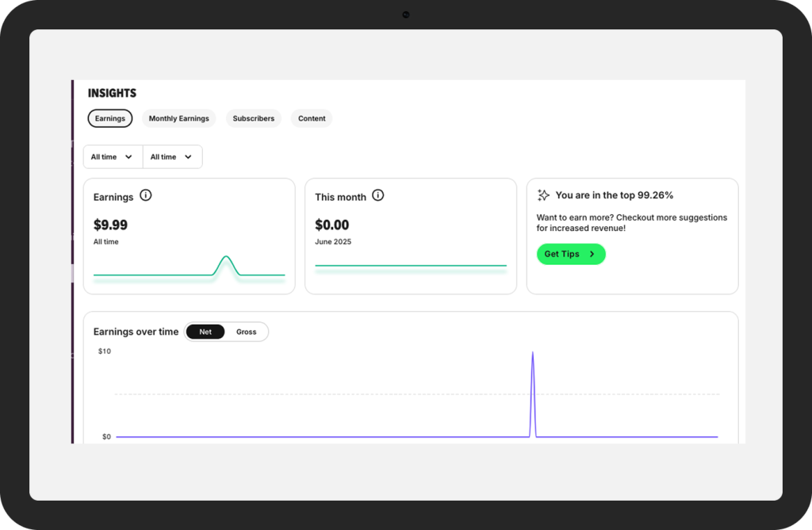
Task: Open the Subscribers tab
Action: coord(254,118)
